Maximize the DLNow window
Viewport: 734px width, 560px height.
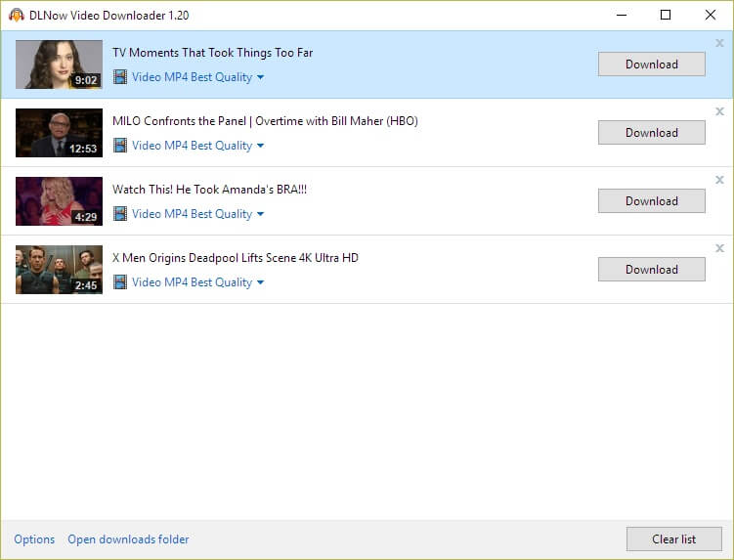(x=666, y=15)
